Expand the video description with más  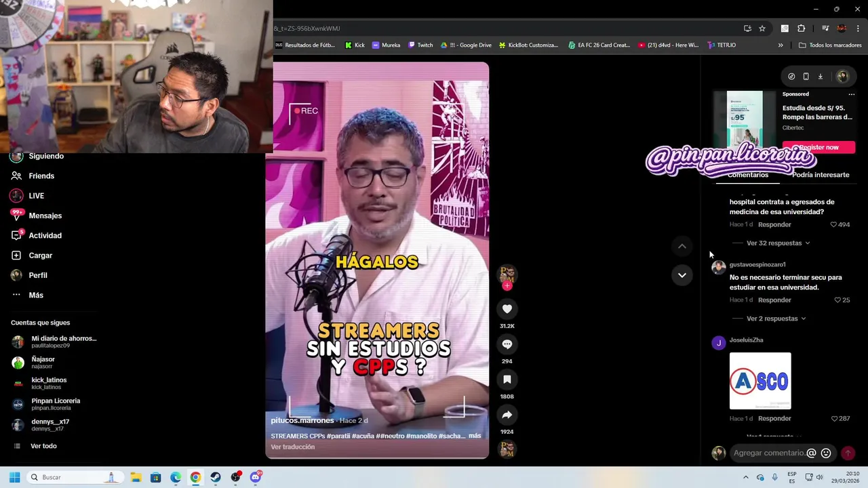[x=475, y=436]
